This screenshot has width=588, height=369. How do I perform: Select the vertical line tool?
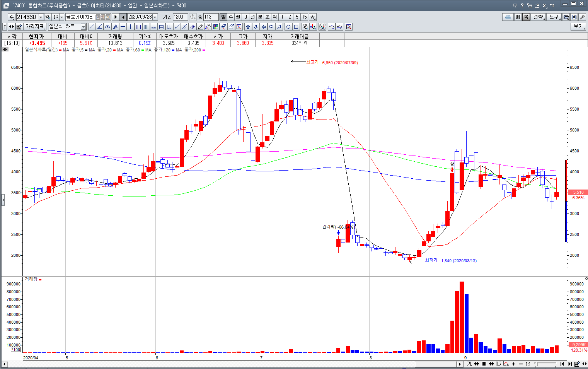tap(131, 27)
